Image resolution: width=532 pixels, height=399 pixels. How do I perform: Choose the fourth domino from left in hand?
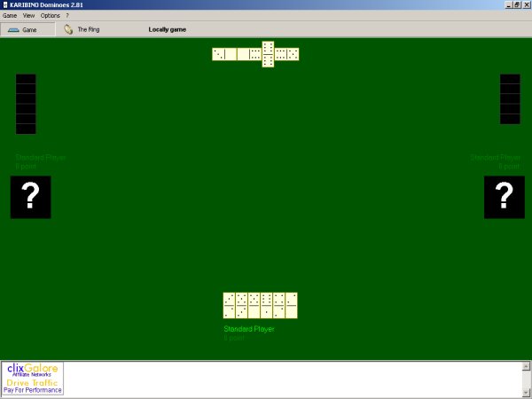[266, 305]
